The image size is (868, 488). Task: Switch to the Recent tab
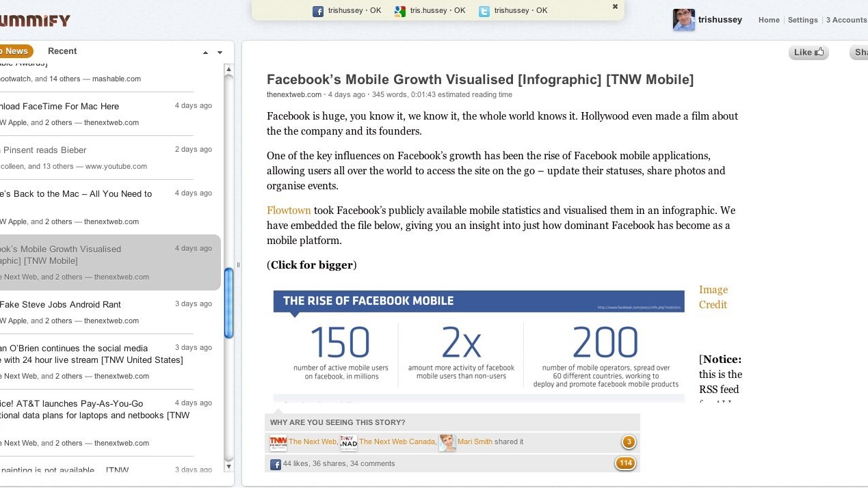pos(62,51)
